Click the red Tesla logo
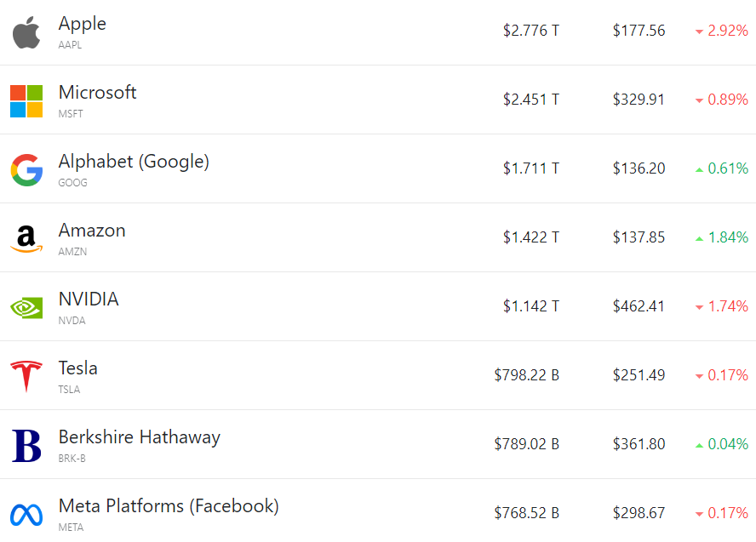The width and height of the screenshot is (756, 542). (x=26, y=376)
